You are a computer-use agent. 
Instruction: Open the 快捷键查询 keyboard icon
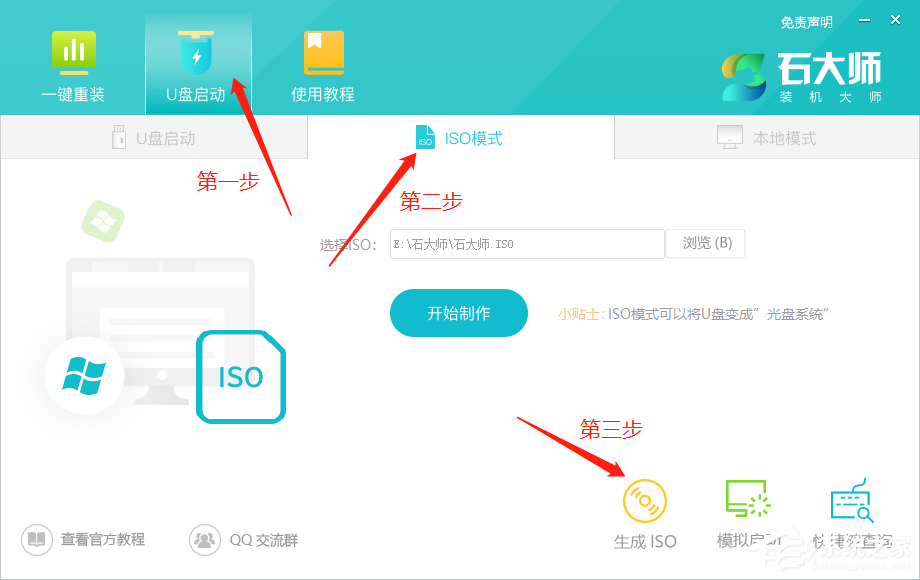tap(852, 500)
